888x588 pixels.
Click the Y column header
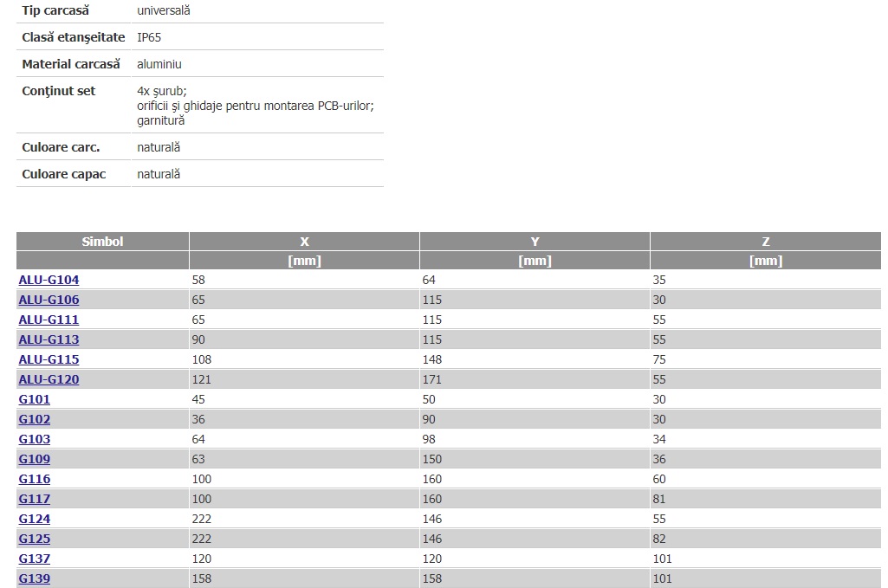click(535, 242)
